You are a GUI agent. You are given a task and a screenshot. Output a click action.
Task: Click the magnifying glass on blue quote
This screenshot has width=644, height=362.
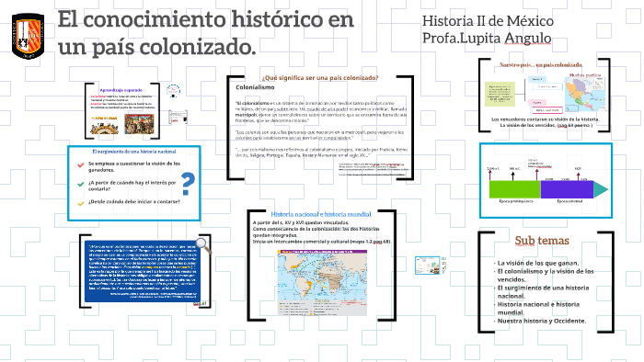click(203, 245)
